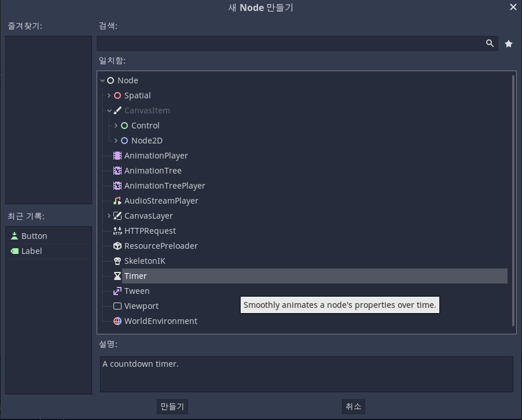This screenshot has width=522, height=420.
Task: Focus the 검색 search input field
Action: click(297, 43)
